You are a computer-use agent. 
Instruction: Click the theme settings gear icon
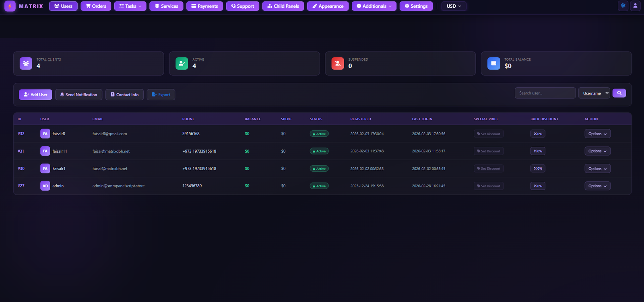tap(623, 6)
